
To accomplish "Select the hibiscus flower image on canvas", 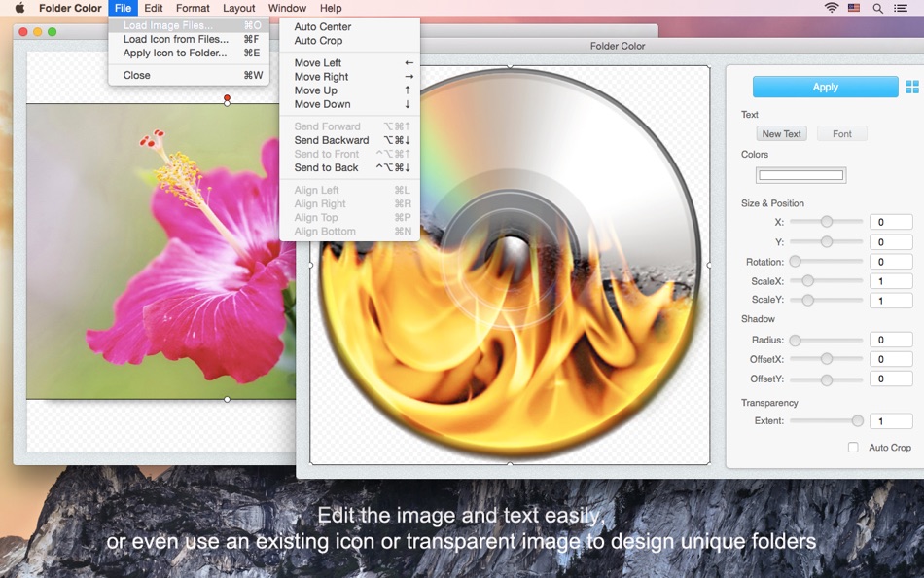I will [160, 252].
